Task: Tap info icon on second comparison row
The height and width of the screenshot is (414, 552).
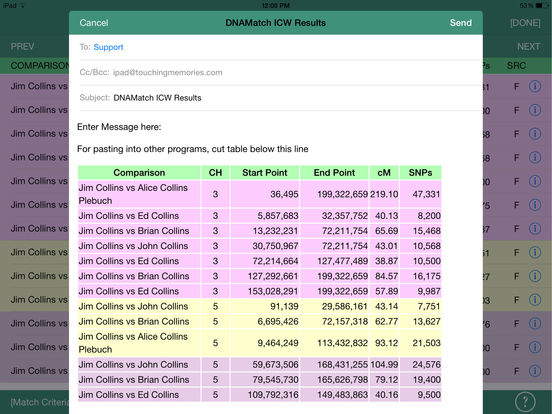Action: tap(535, 110)
